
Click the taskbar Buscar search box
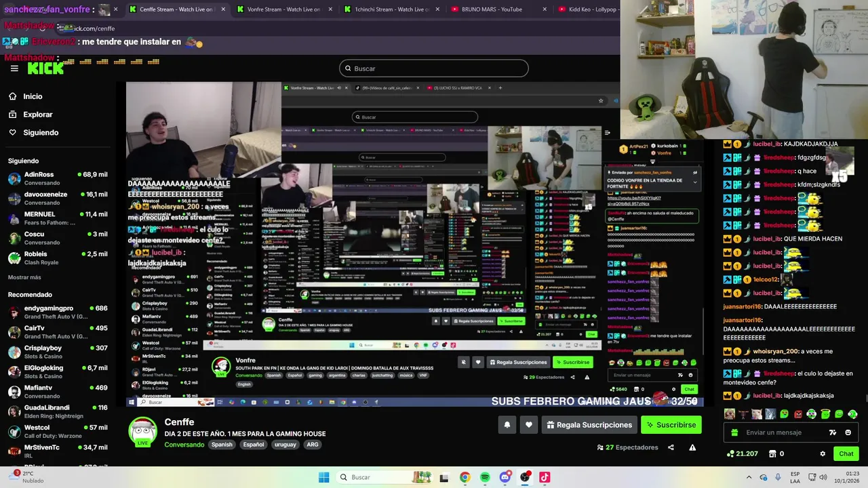pyautogui.click(x=384, y=477)
